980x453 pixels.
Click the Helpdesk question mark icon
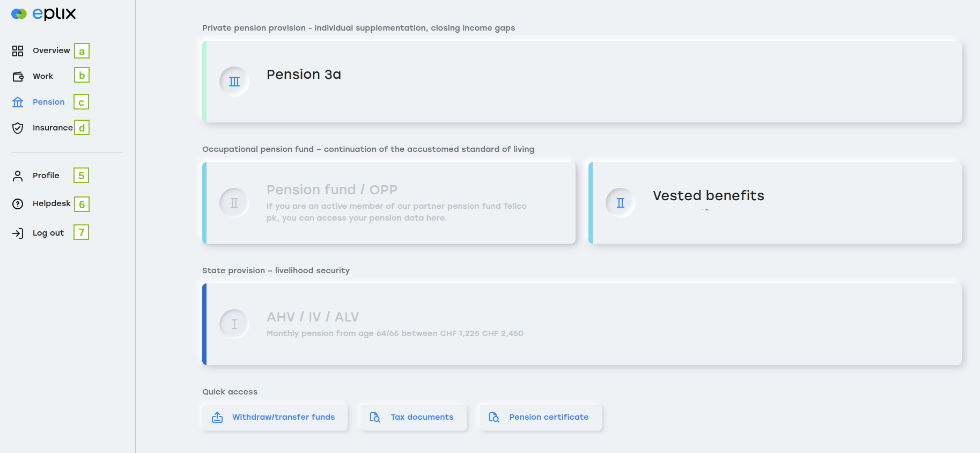pos(18,204)
